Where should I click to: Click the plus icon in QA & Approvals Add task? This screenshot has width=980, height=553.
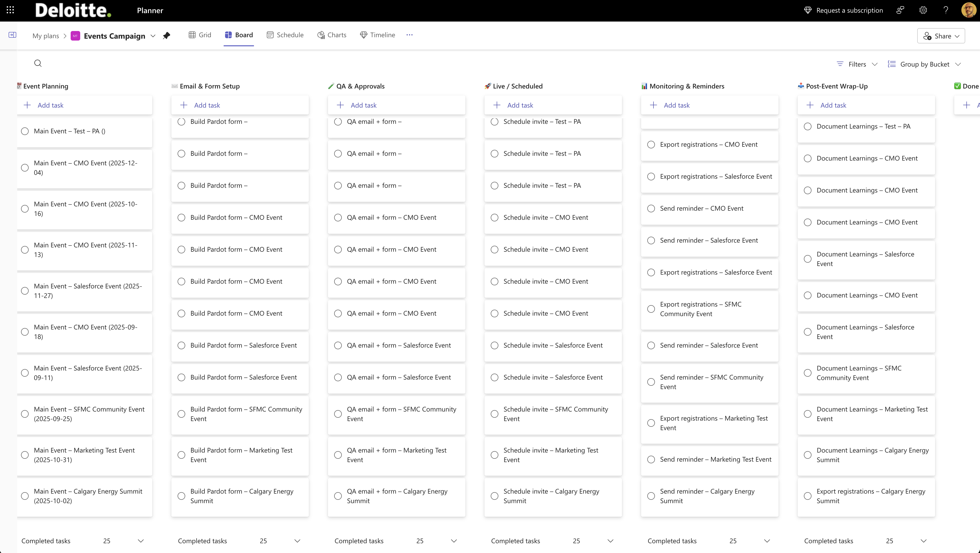[x=341, y=105]
